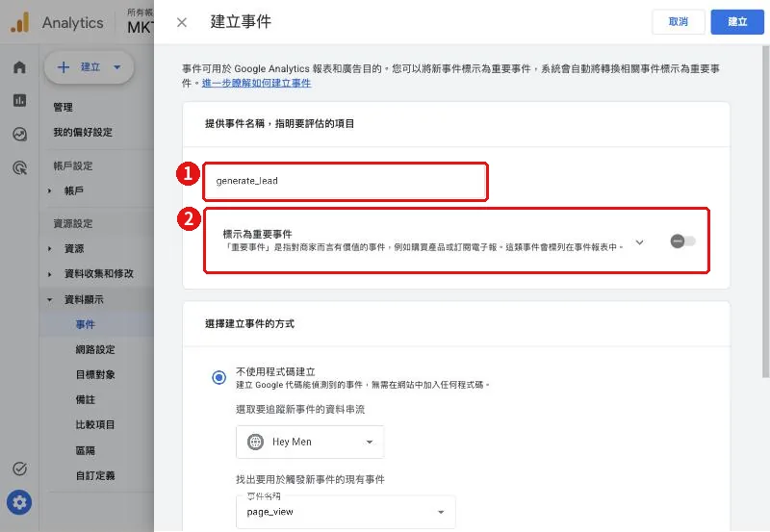
Task: Select 目標對象 in the sidebar
Action: point(95,374)
